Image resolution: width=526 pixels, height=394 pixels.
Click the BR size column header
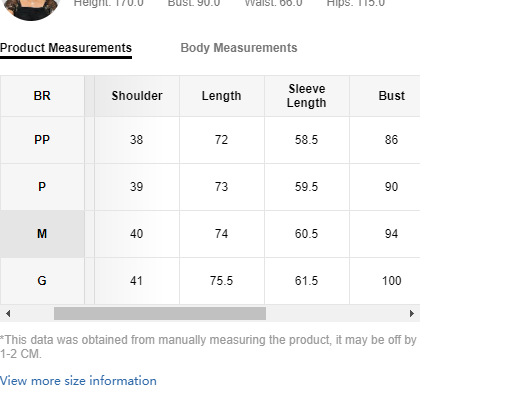tap(42, 96)
